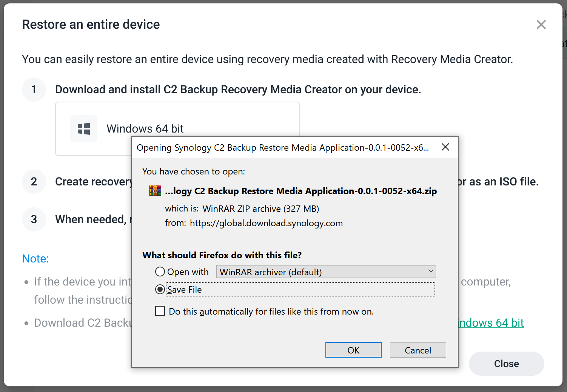The width and height of the screenshot is (567, 392).
Task: Click the Windows 64 bit download card
Action: tap(177, 129)
